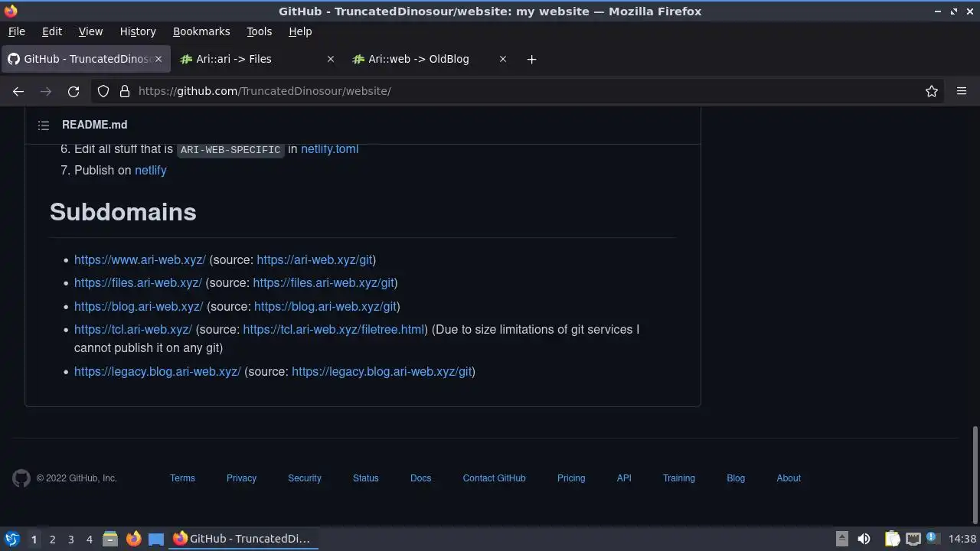The height and width of the screenshot is (551, 980).
Task: Open the netlify.toml link
Action: (329, 148)
